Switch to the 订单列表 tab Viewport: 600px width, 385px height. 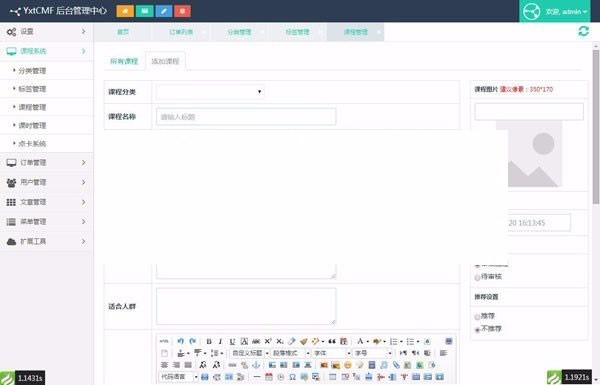click(x=181, y=32)
